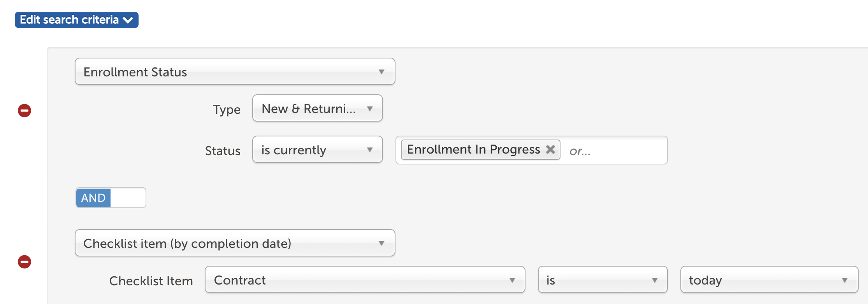Click the arrow icon on the Contract dropdown

click(x=512, y=280)
